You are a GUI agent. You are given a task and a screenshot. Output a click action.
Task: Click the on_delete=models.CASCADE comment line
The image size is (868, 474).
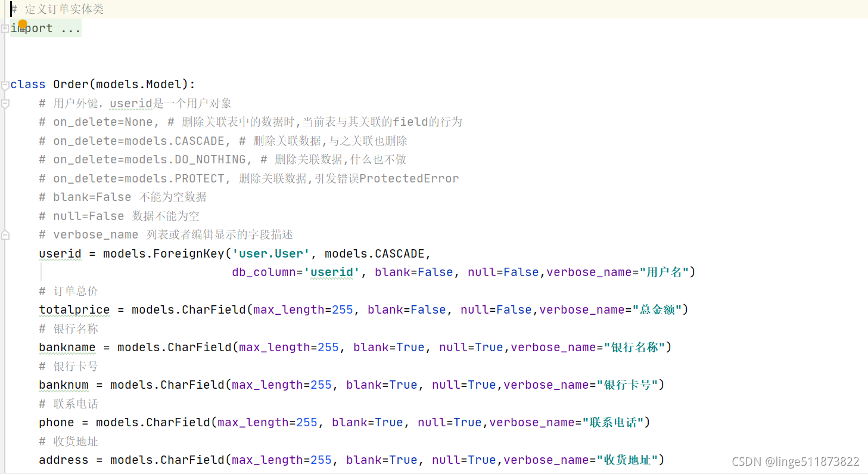(x=223, y=141)
